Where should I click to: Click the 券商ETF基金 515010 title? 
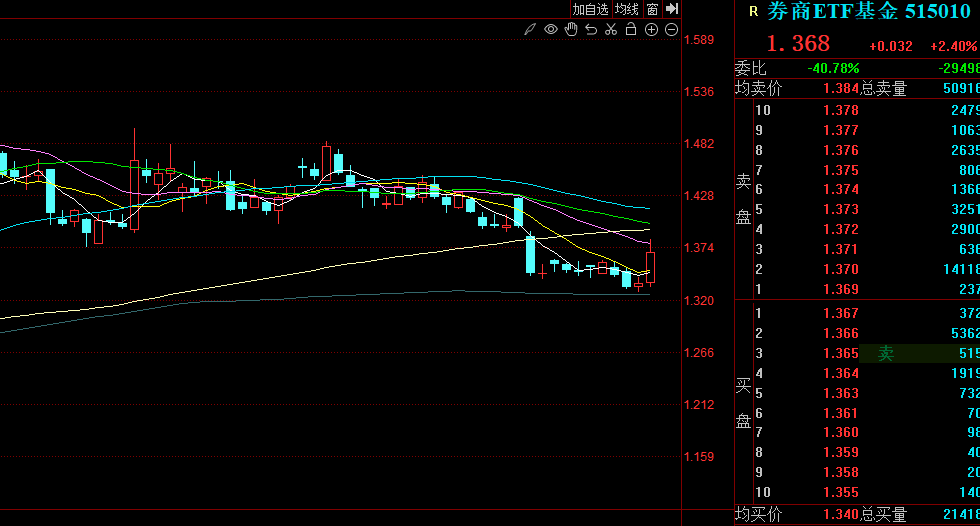[x=868, y=12]
